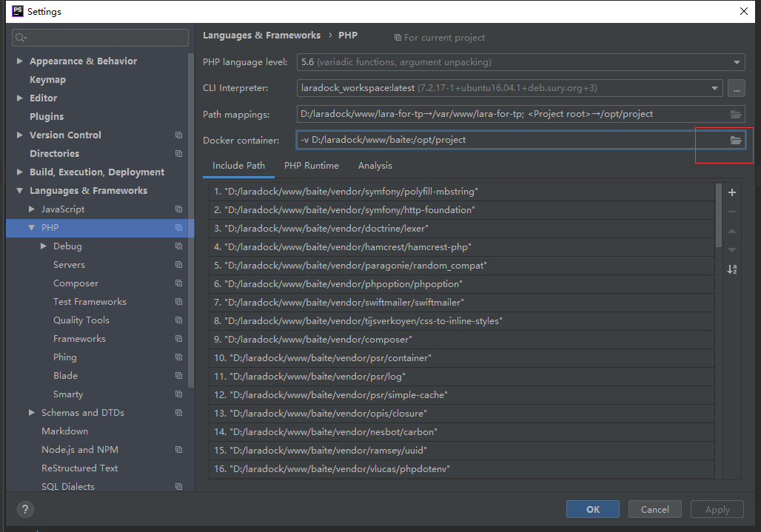Select the nesbot/carbon include path row
Screen dimensions: 761x532
pyautogui.click(x=461, y=432)
